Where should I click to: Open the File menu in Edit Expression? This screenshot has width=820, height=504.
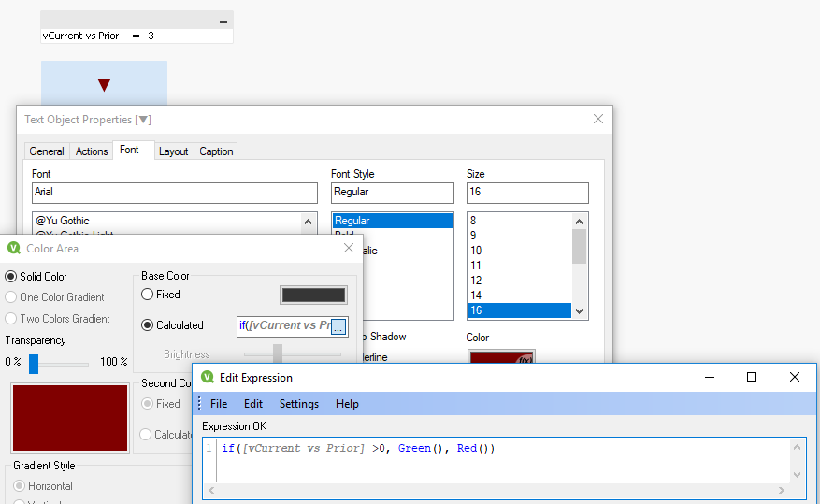click(x=219, y=404)
